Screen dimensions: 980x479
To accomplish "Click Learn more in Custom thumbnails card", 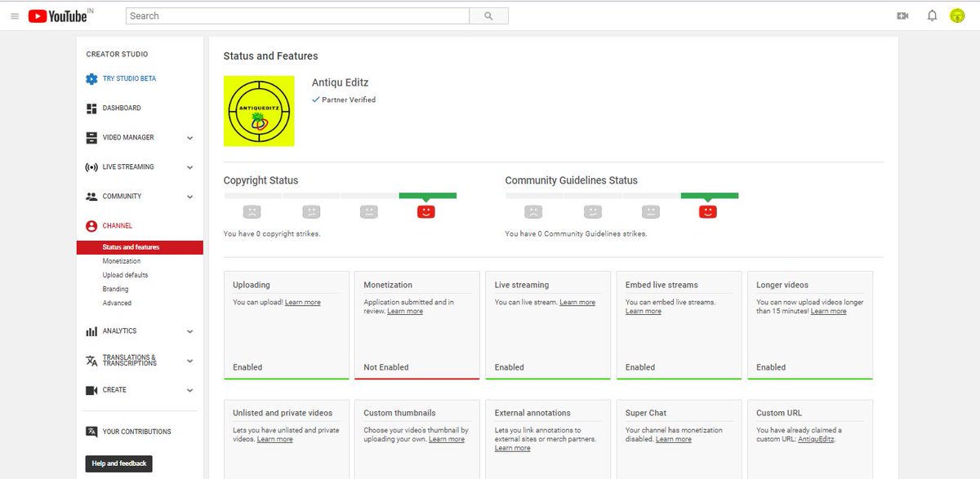I will click(x=447, y=440).
